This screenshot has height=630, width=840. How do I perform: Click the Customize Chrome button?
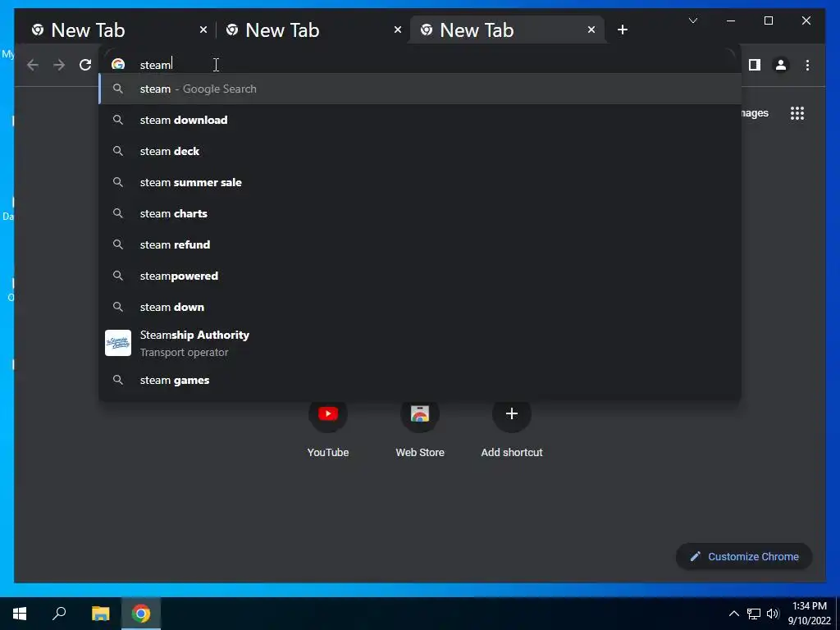click(x=744, y=557)
